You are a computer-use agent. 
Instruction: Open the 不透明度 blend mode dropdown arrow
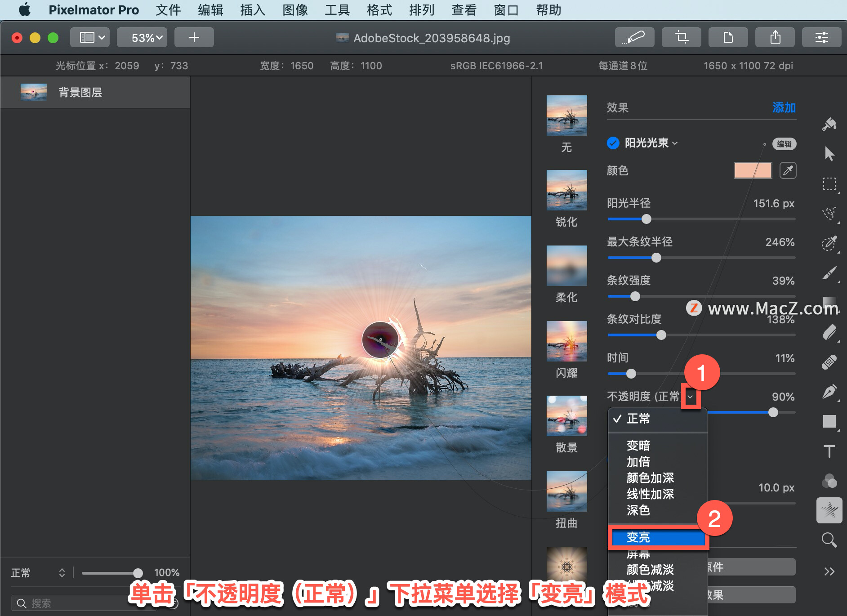(691, 397)
